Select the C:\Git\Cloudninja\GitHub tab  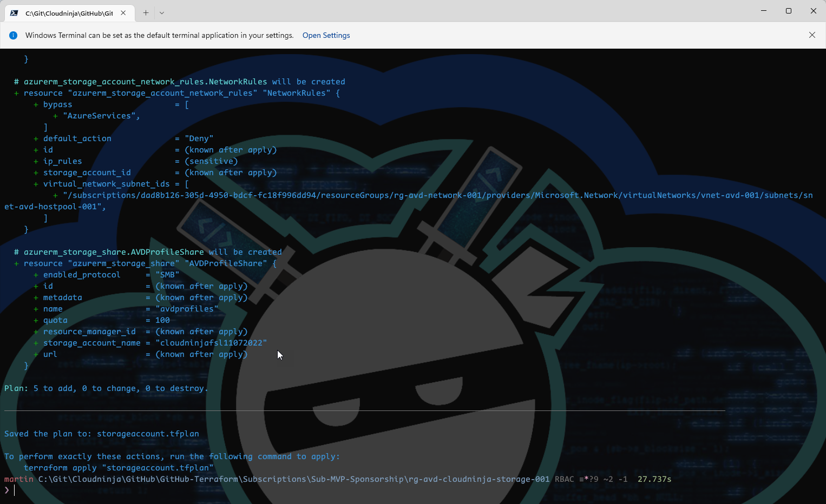click(x=69, y=13)
